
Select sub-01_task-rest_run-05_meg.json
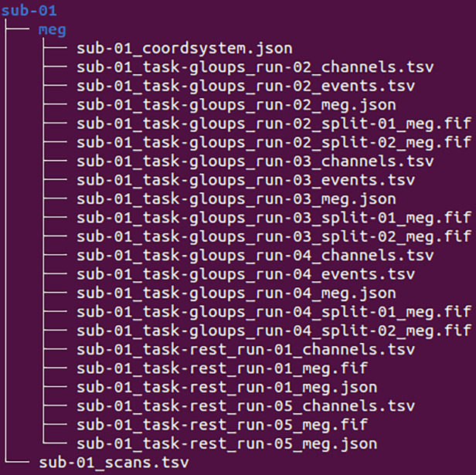[x=226, y=444]
